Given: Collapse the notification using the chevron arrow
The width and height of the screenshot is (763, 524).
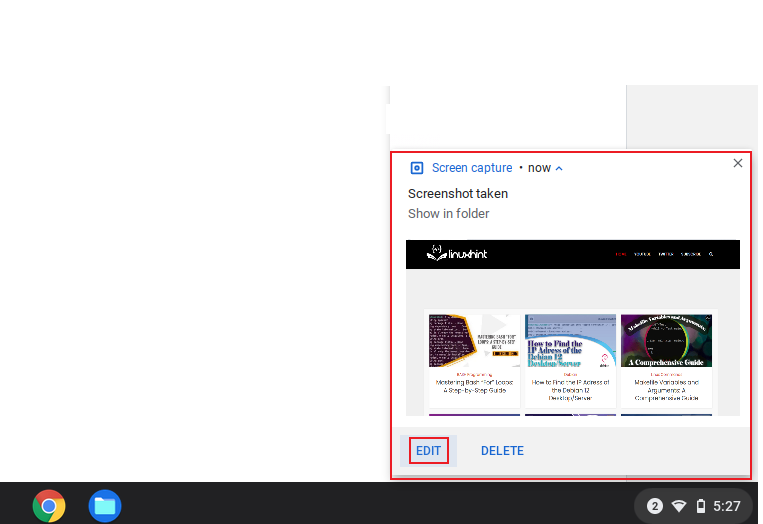Looking at the screenshot, I should (559, 168).
